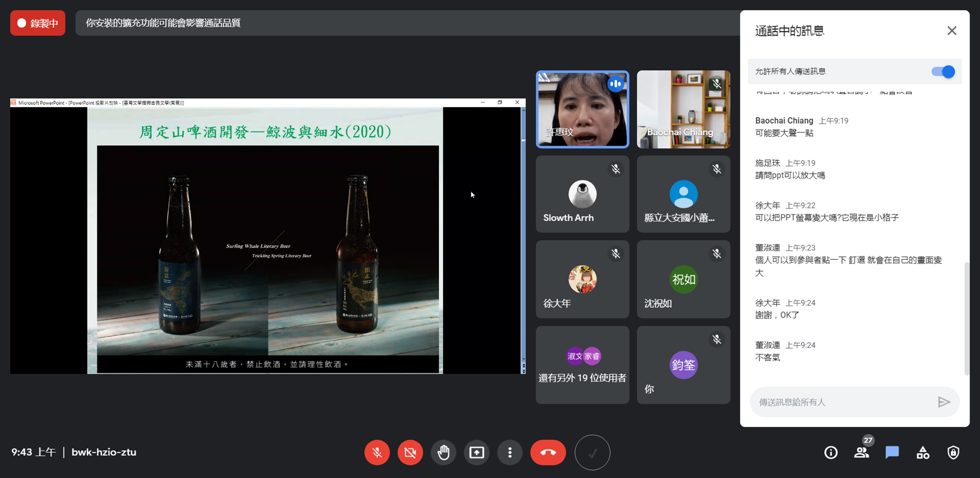Image resolution: width=980 pixels, height=478 pixels.
Task: Open the three-dot more options menu
Action: point(510,452)
